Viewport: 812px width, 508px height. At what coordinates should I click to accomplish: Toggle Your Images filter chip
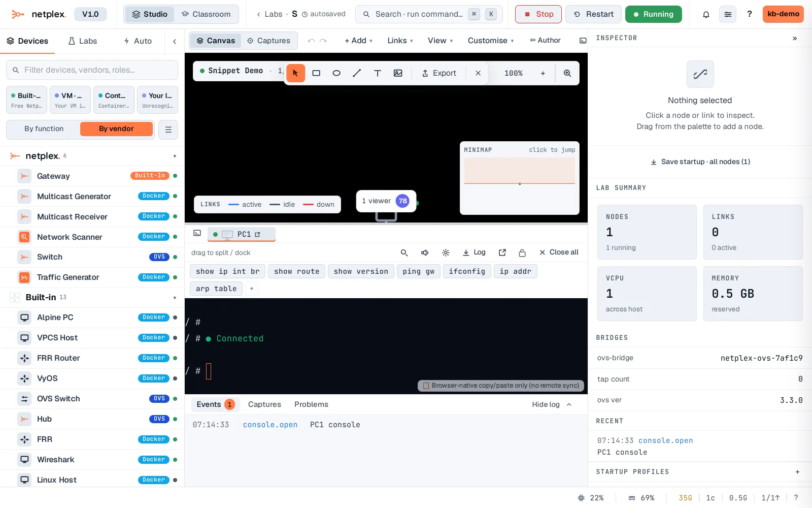pos(157,100)
